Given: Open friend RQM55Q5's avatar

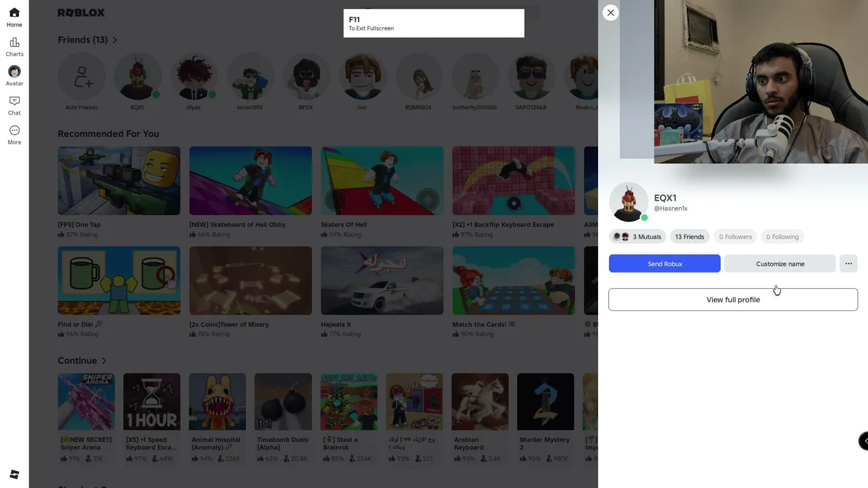Looking at the screenshot, I should 418,77.
